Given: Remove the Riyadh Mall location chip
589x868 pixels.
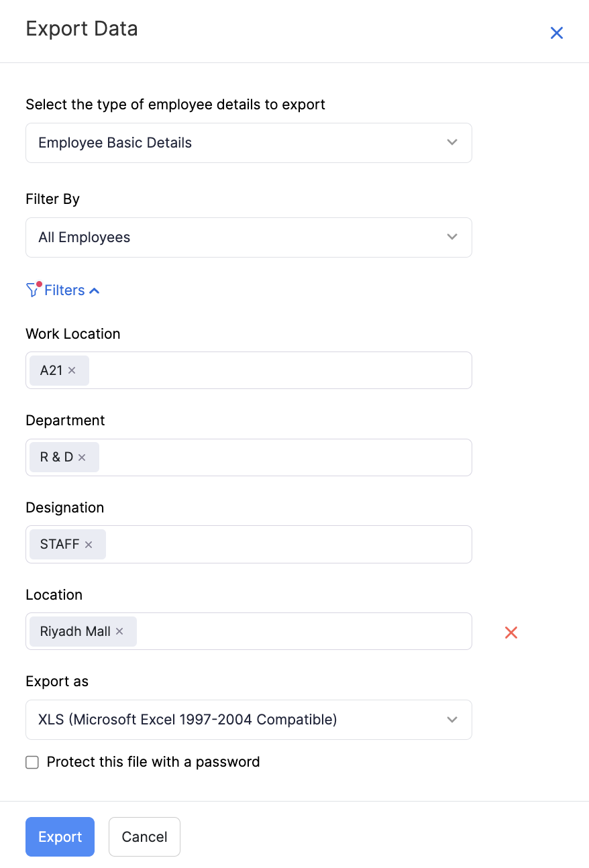Looking at the screenshot, I should tap(119, 631).
